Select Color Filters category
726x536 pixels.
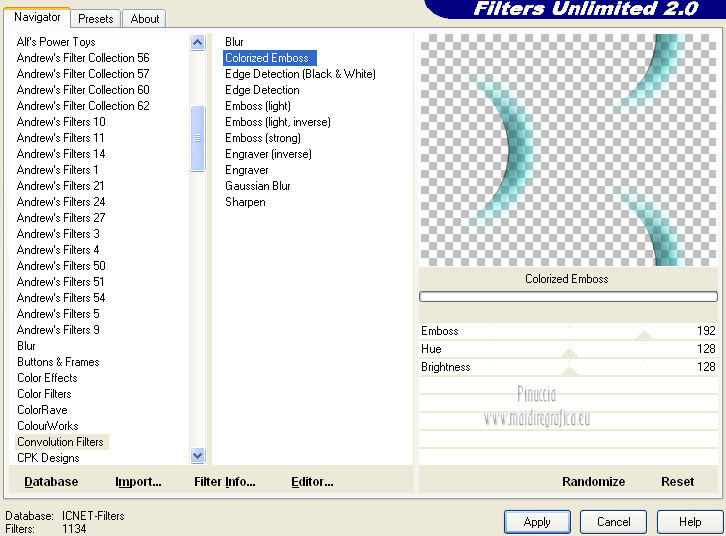pyautogui.click(x=44, y=394)
